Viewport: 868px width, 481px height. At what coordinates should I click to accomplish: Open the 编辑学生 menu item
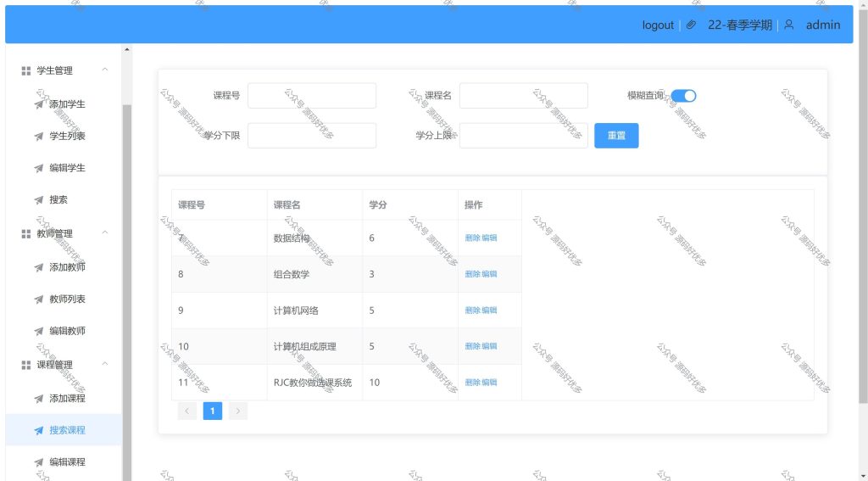[64, 168]
